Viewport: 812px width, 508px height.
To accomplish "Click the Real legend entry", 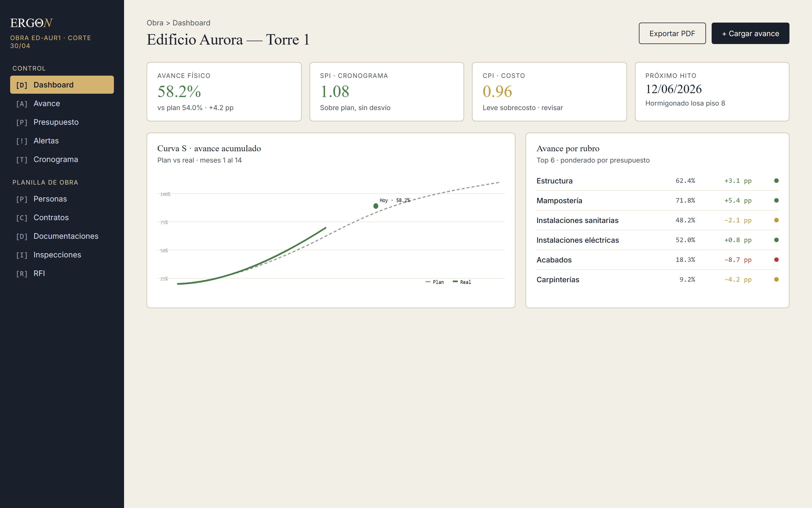I will pyautogui.click(x=462, y=282).
